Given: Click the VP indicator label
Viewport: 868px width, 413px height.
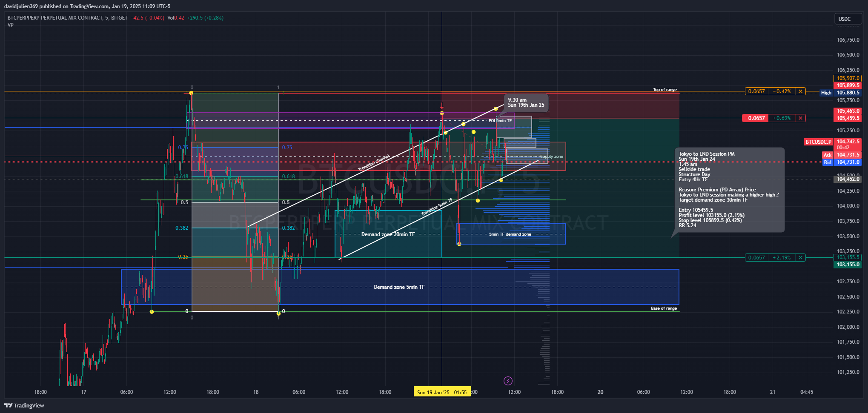Looking at the screenshot, I should coord(11,25).
